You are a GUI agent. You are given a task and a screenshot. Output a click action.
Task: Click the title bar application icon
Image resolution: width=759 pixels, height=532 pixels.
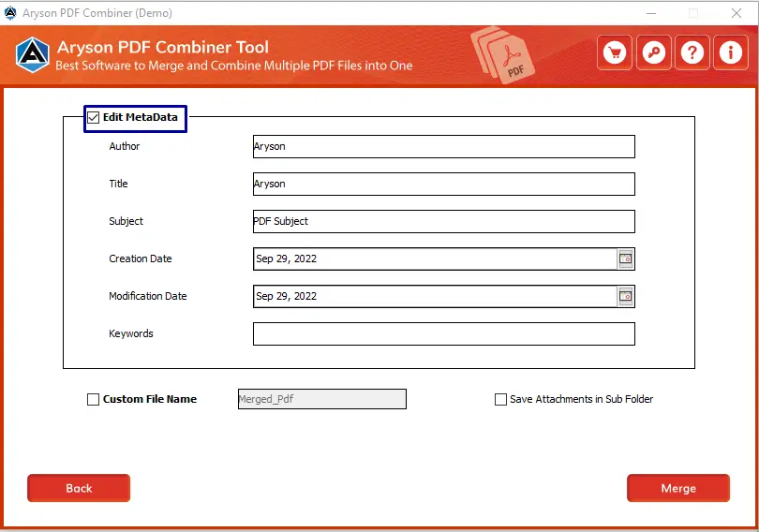[10, 13]
